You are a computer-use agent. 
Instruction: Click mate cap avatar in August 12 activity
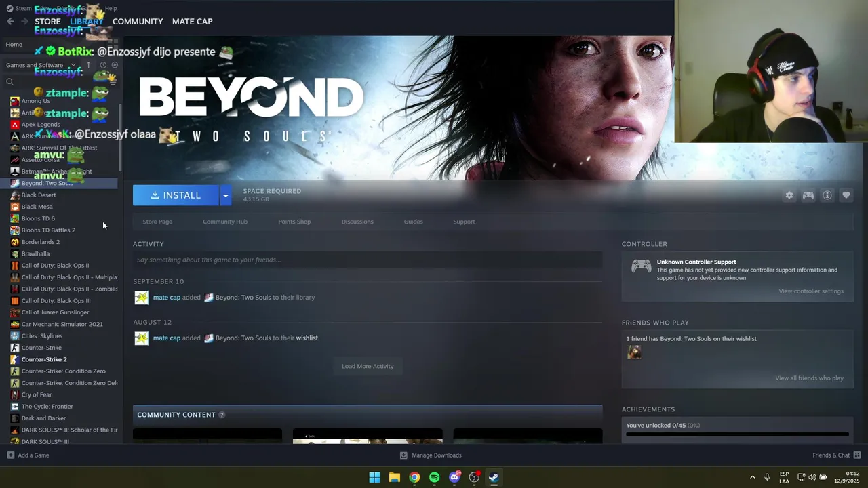point(141,338)
